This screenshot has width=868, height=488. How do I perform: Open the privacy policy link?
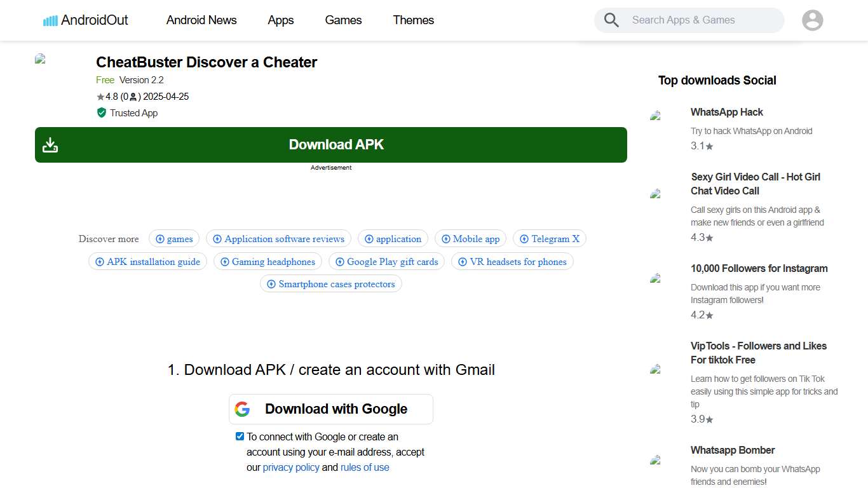coord(291,467)
